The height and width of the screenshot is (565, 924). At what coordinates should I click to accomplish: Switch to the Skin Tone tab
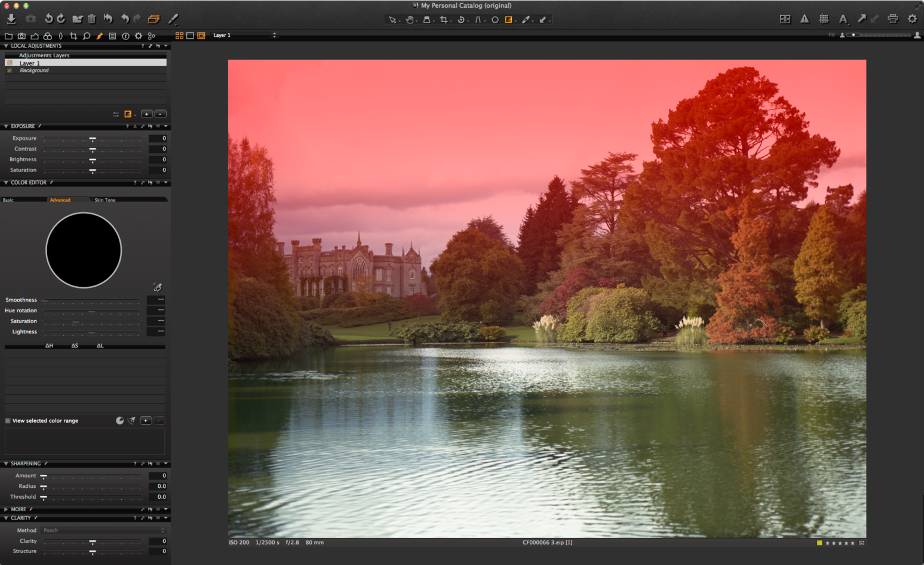point(105,199)
